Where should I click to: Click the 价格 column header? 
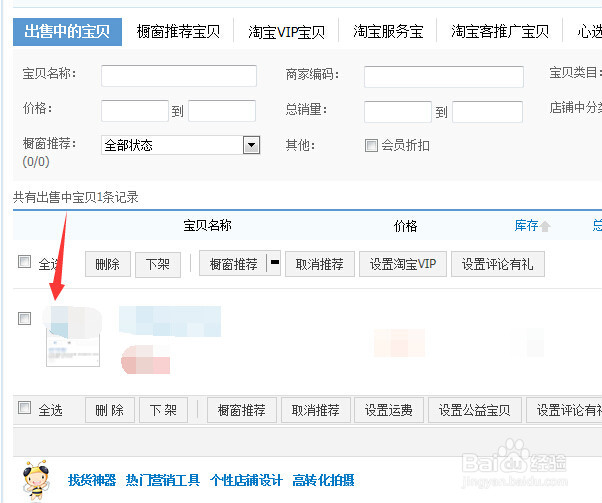(x=405, y=226)
